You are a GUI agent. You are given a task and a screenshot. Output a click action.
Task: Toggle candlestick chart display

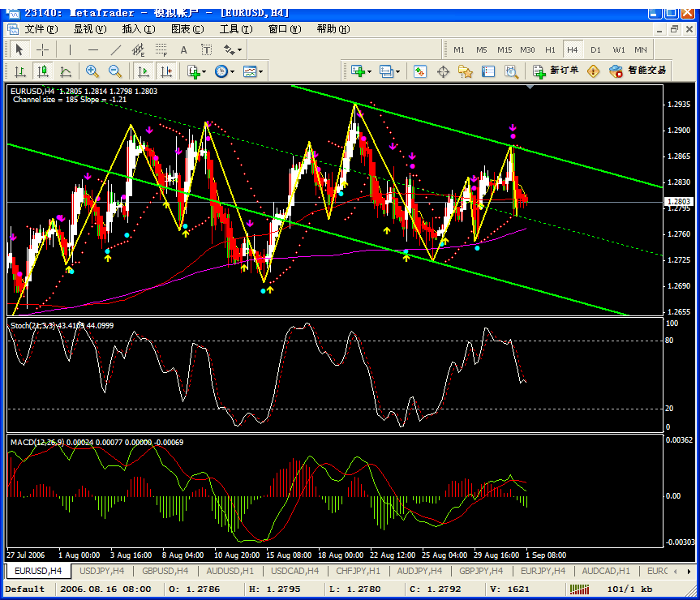pos(43,71)
